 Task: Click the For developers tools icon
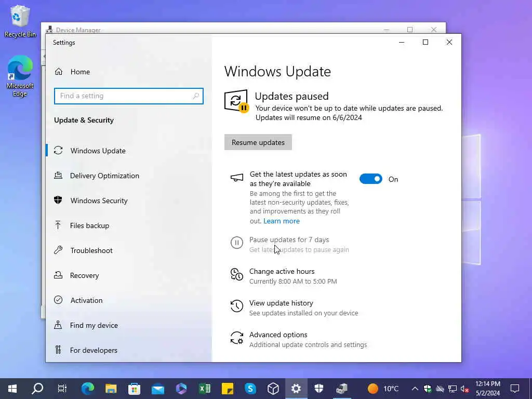tap(58, 350)
